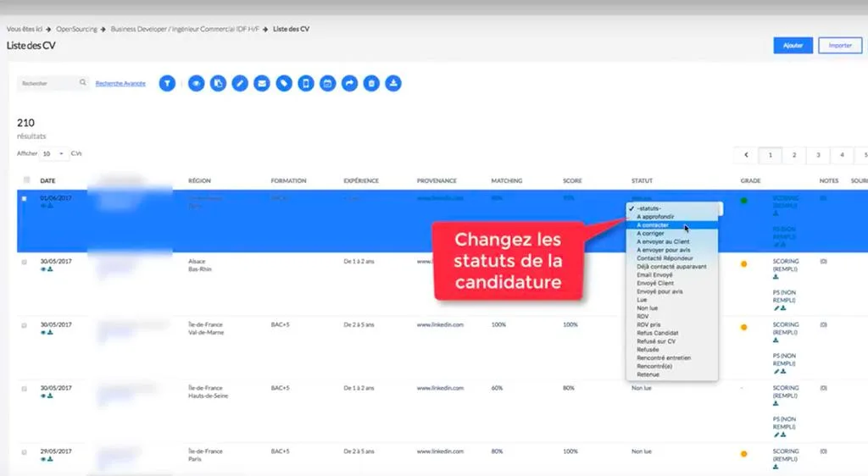Click the Importer button
The height and width of the screenshot is (476, 868).
(x=840, y=46)
